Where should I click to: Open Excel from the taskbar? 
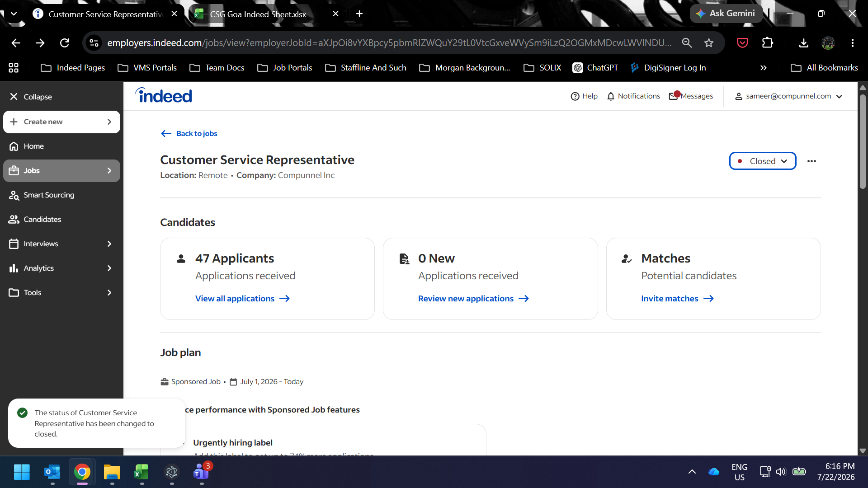pyautogui.click(x=142, y=472)
